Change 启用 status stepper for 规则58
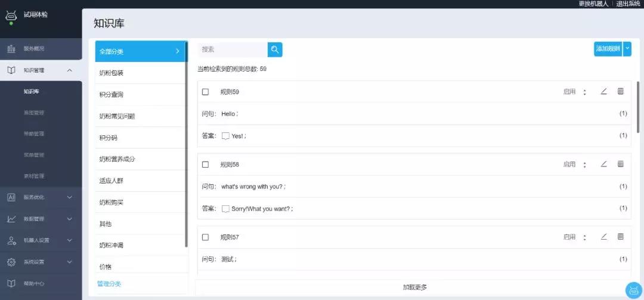 click(584, 165)
